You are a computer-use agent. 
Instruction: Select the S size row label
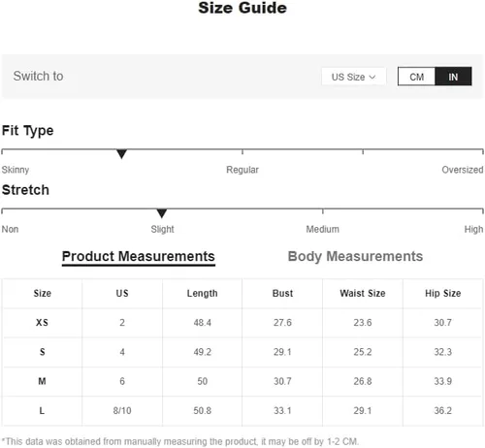[x=42, y=352]
